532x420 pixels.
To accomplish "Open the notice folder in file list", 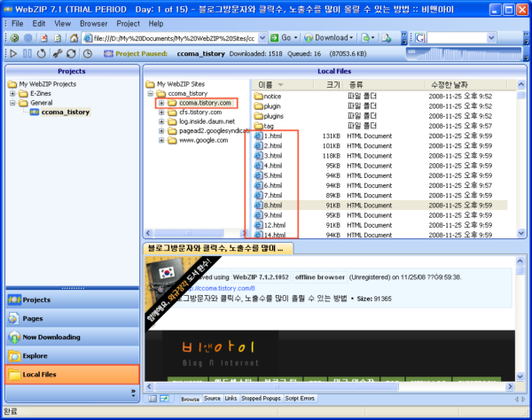I will pyautogui.click(x=272, y=97).
